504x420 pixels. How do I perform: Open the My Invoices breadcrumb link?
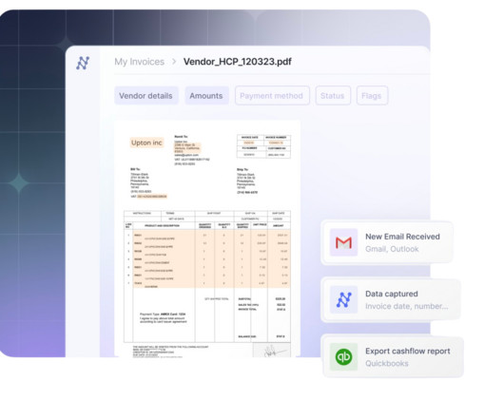coord(139,62)
